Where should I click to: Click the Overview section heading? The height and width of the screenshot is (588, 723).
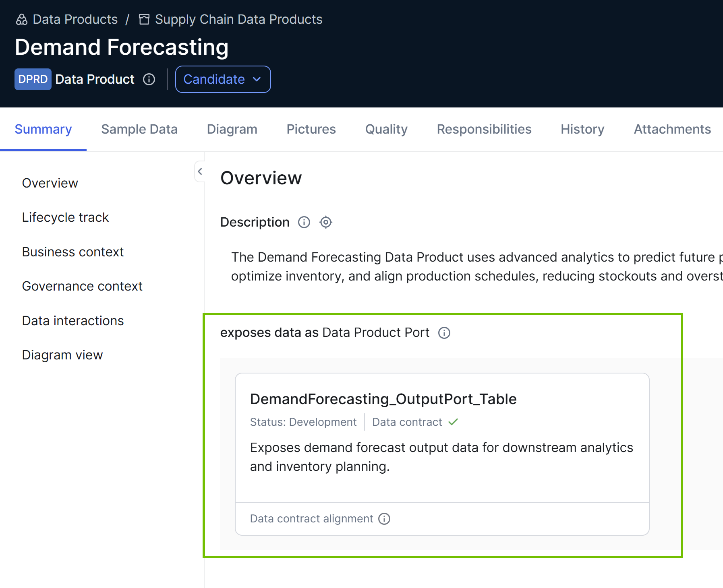(x=261, y=178)
